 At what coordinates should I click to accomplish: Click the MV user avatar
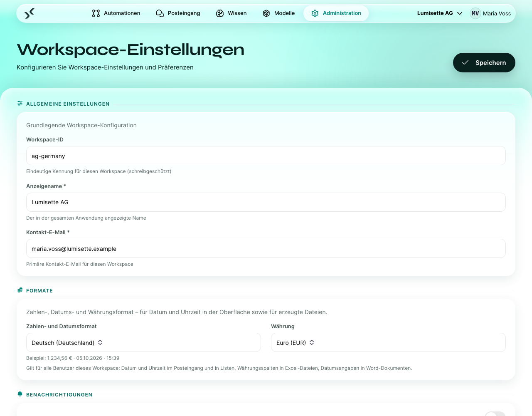tap(475, 13)
